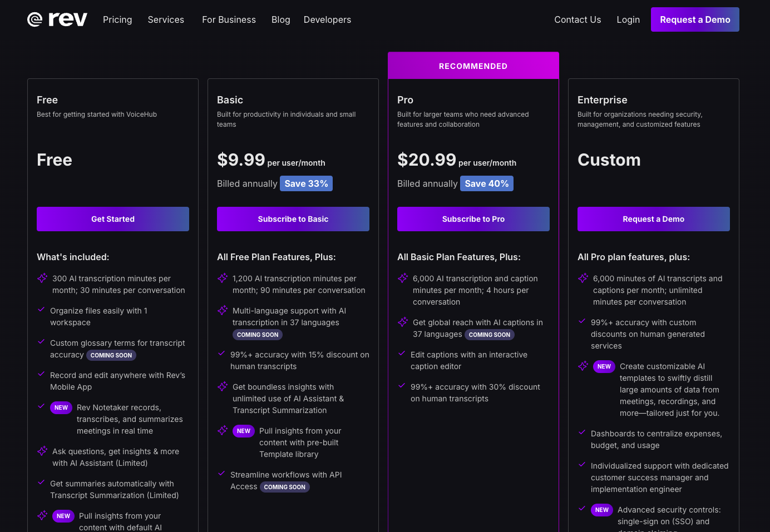770x532 pixels.
Task: Click the $9.99 per user/month price
Action: [x=271, y=160]
